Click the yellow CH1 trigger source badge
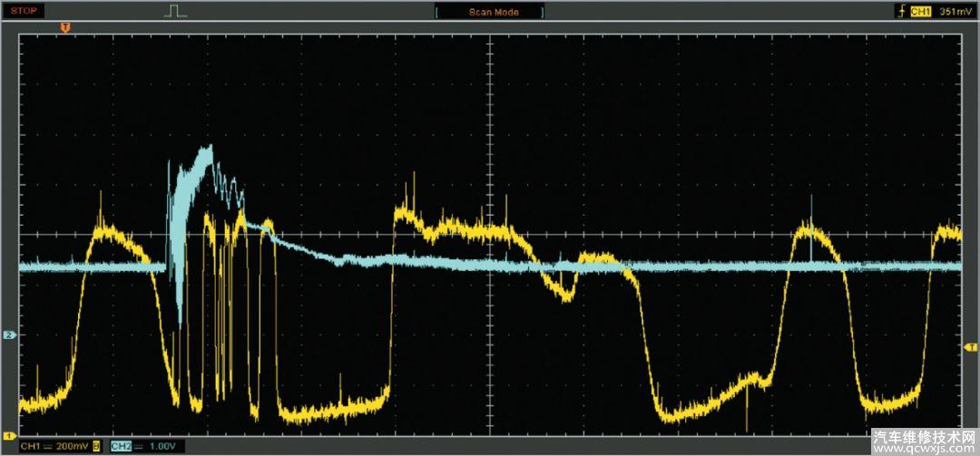The image size is (980, 456). 921,12
